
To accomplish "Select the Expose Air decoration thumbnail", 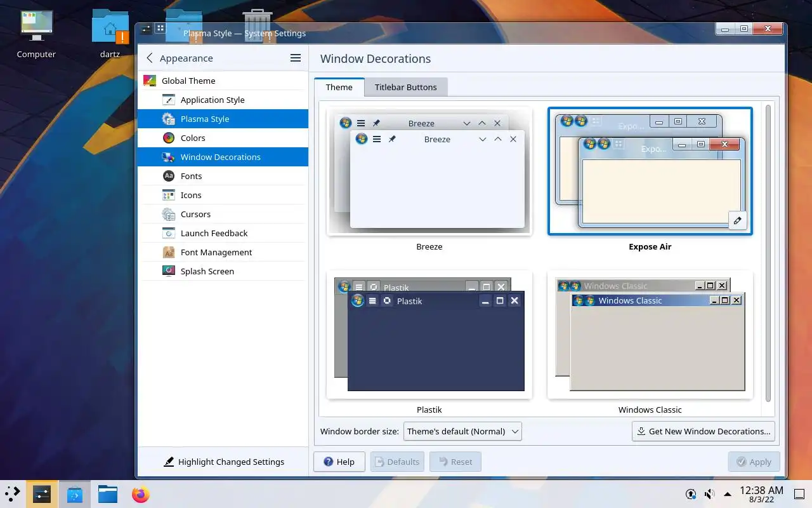I will point(650,171).
